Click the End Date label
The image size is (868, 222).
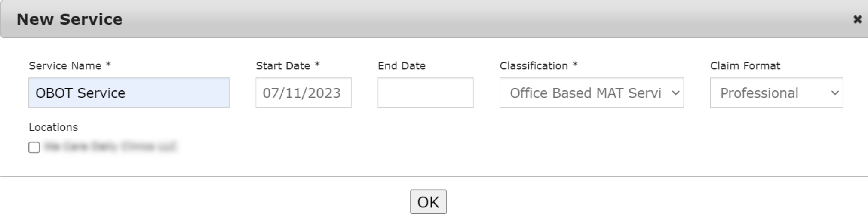coord(402,66)
